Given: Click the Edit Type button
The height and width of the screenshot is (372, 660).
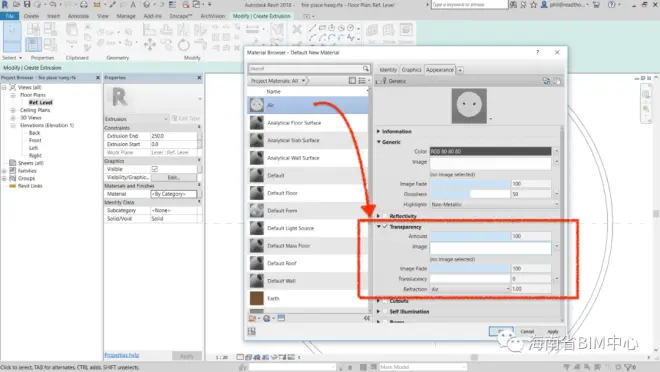Looking at the screenshot, I should (186, 119).
